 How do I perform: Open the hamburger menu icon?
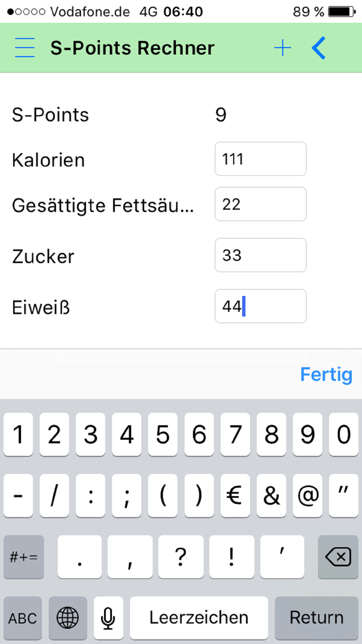[x=25, y=48]
